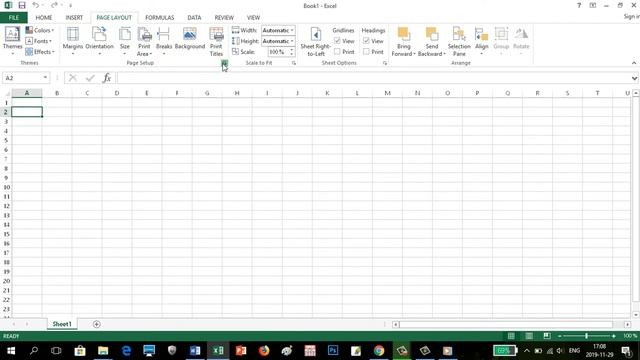This screenshot has height=360, width=640.
Task: Toggle Sheet Right-to-Left
Action: [x=316, y=41]
